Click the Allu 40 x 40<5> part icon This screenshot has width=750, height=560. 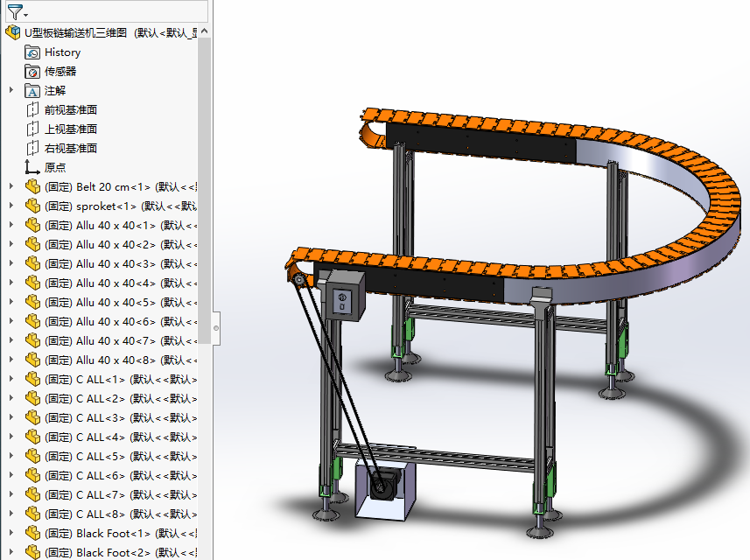point(32,302)
